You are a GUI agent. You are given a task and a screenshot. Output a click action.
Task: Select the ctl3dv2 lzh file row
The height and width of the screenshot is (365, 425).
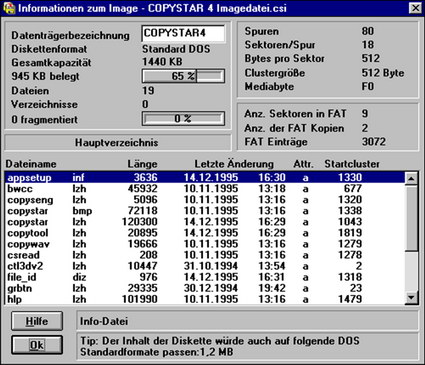pos(204,266)
